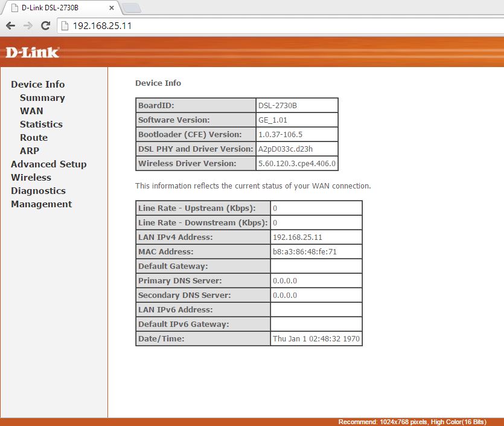Click the D-Link logo

33,53
